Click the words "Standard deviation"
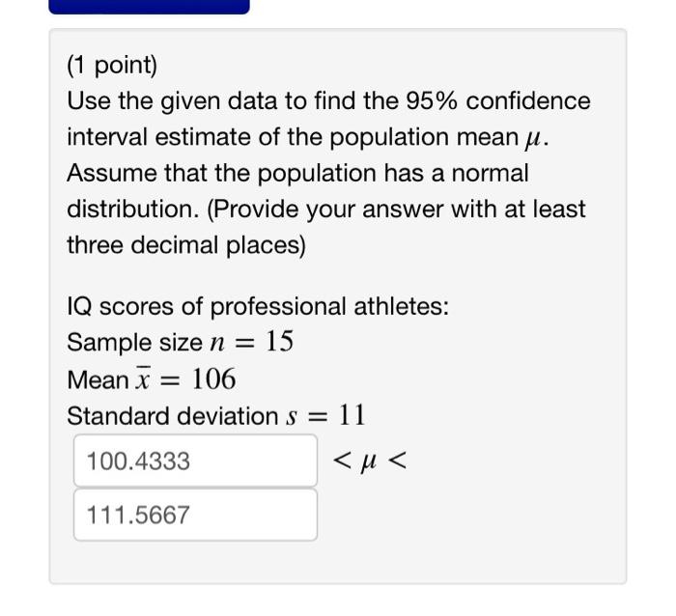 pos(173,415)
